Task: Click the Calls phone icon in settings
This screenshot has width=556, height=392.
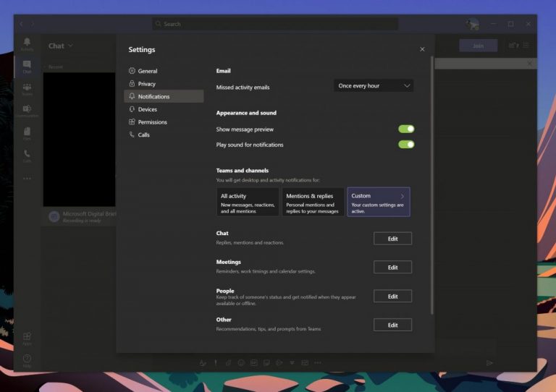Action: [132, 135]
